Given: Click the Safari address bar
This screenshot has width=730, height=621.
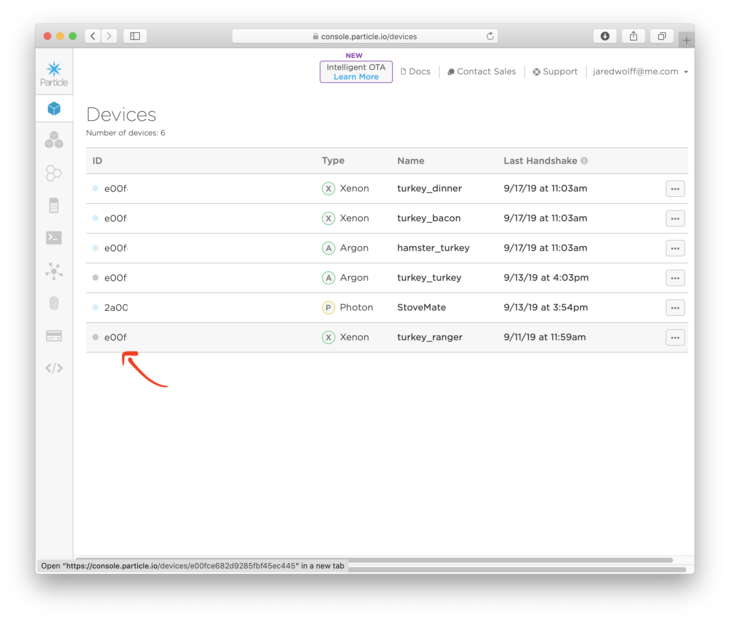Looking at the screenshot, I should 365,36.
